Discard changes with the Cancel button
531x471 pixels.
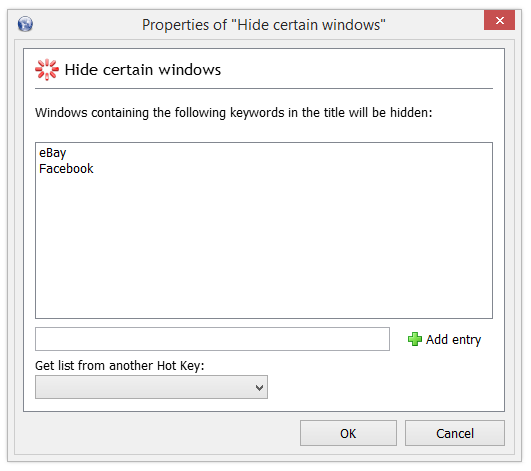tap(455, 433)
